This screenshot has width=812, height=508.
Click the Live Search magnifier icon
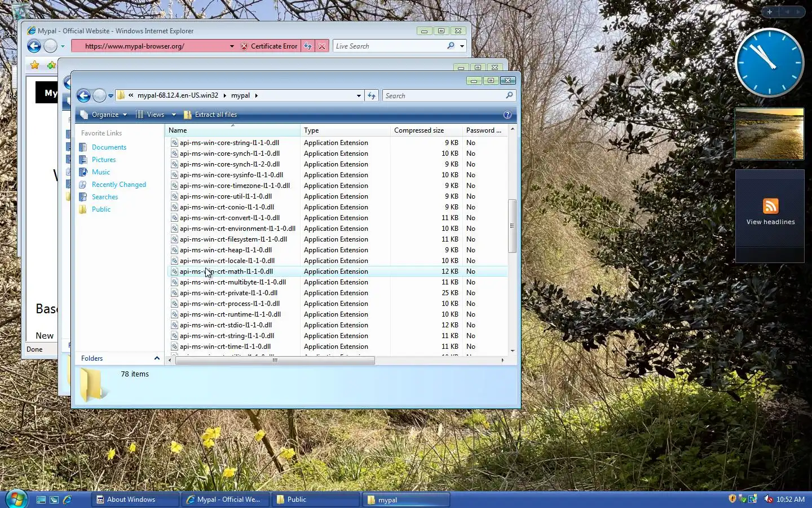coord(451,46)
